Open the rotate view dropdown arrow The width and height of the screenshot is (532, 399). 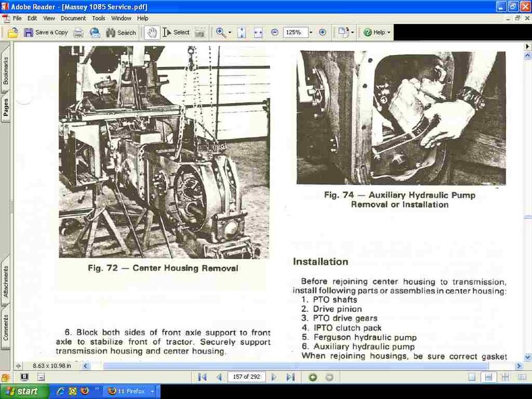352,33
